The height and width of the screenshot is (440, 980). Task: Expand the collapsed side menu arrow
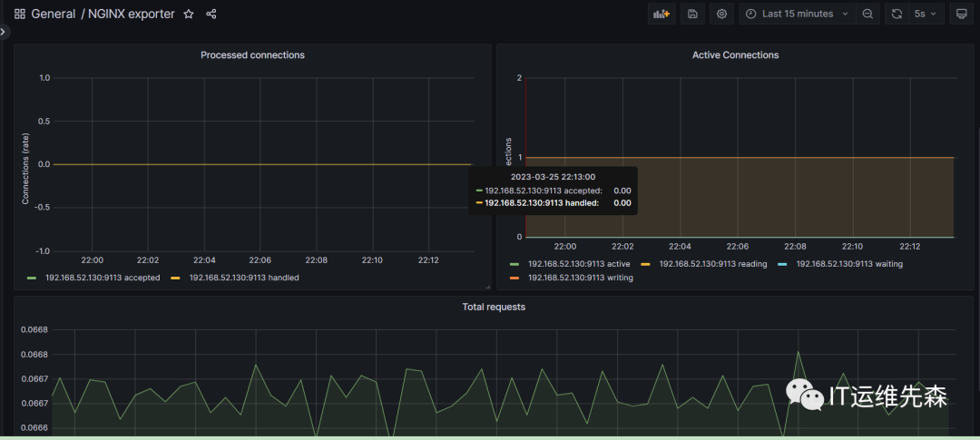pyautogui.click(x=4, y=32)
